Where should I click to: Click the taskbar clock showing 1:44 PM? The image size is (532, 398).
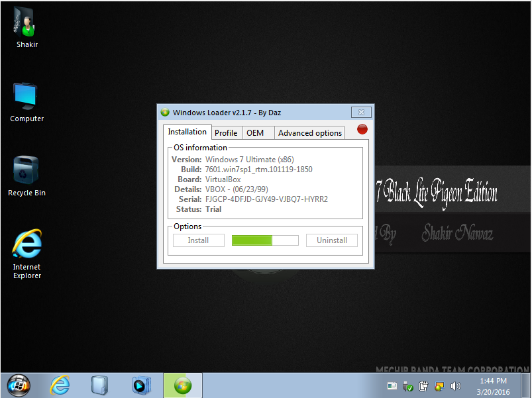pyautogui.click(x=493, y=386)
